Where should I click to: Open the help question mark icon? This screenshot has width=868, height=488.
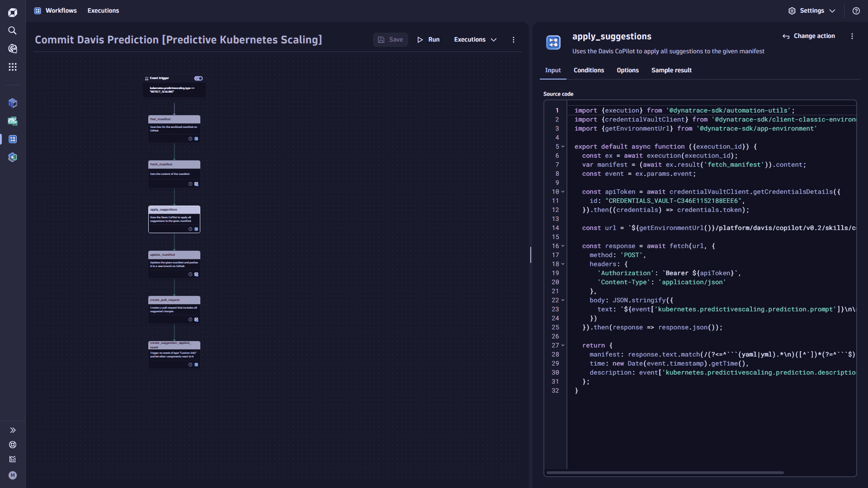tap(856, 11)
